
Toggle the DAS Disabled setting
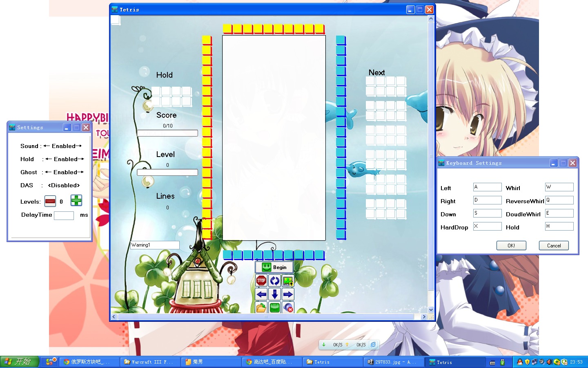64,185
